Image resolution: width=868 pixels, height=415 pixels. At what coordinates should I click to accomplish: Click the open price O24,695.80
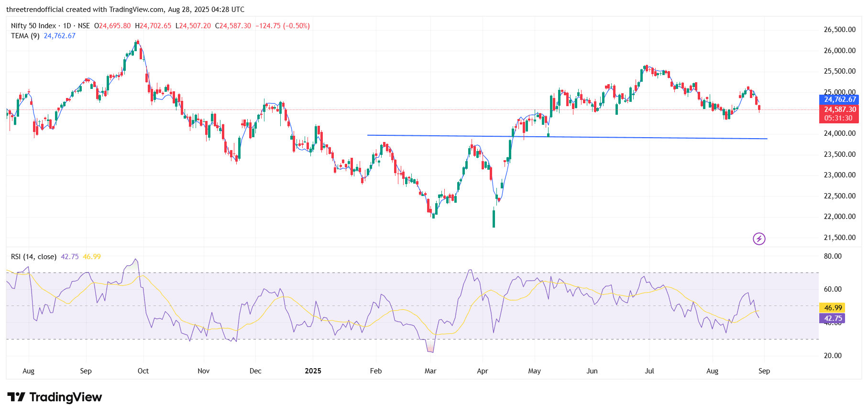pos(112,26)
